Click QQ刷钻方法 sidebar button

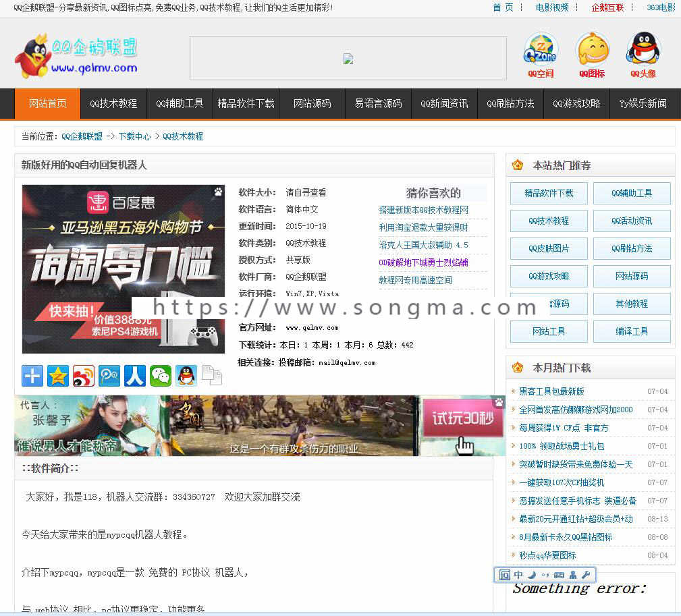pos(632,248)
